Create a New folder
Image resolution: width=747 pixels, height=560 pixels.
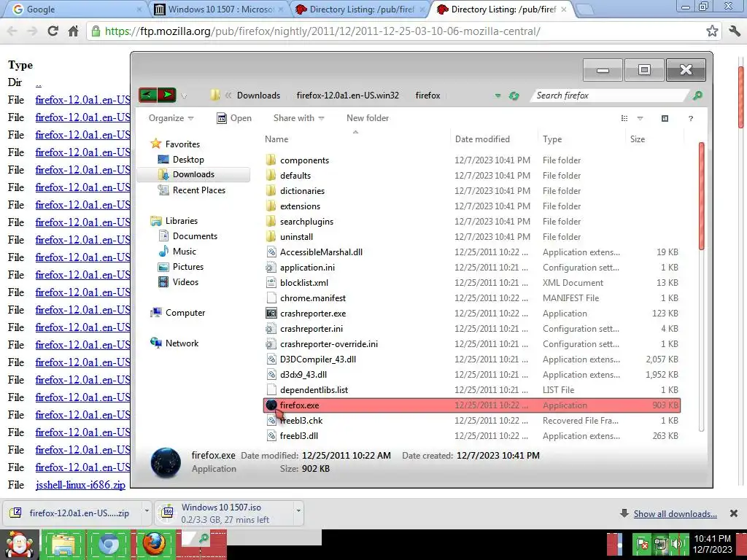pos(368,118)
